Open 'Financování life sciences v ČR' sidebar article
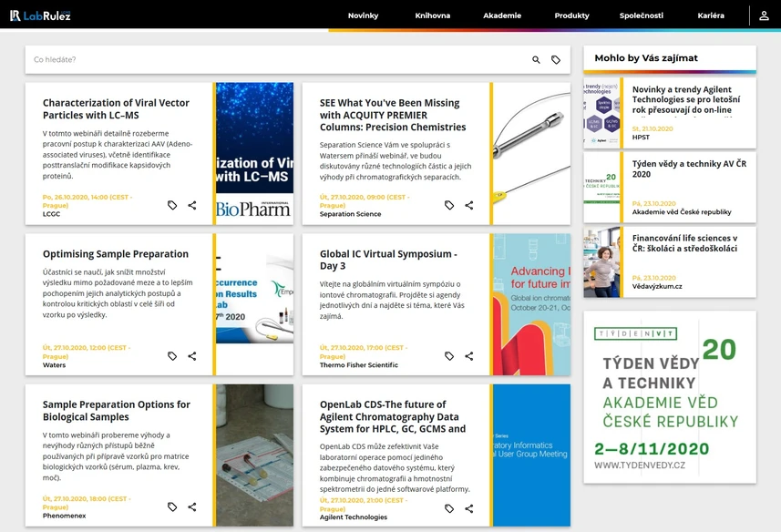This screenshot has height=532, width=781. tap(685, 243)
